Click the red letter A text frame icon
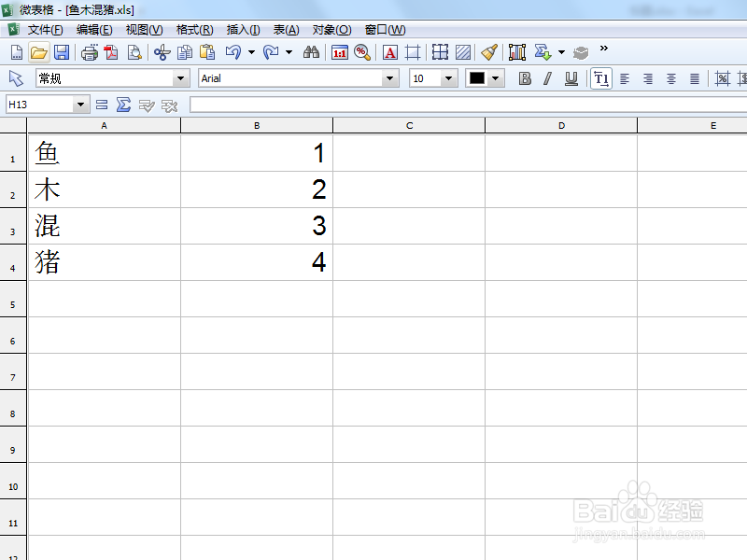Screen dimensions: 747x560 click(x=390, y=52)
